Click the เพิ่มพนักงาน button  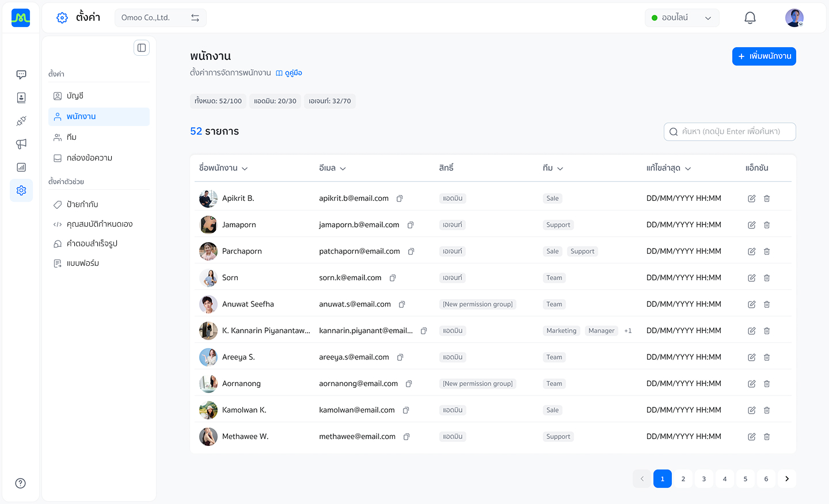764,56
